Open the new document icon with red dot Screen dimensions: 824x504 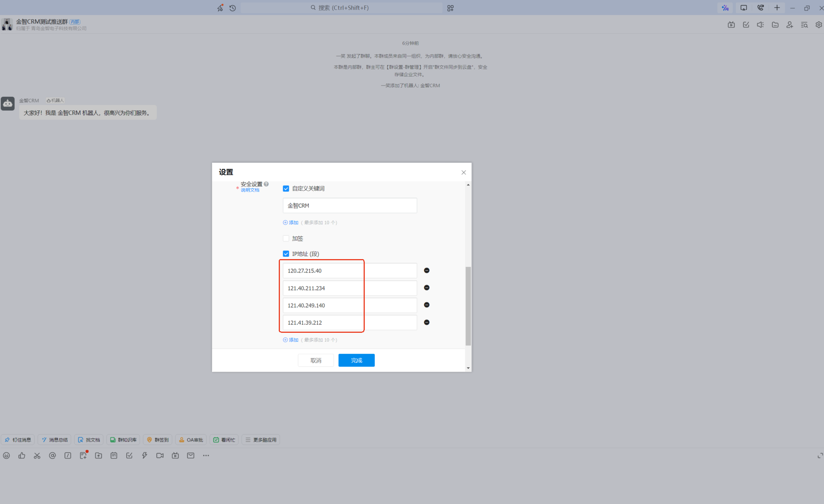click(83, 455)
